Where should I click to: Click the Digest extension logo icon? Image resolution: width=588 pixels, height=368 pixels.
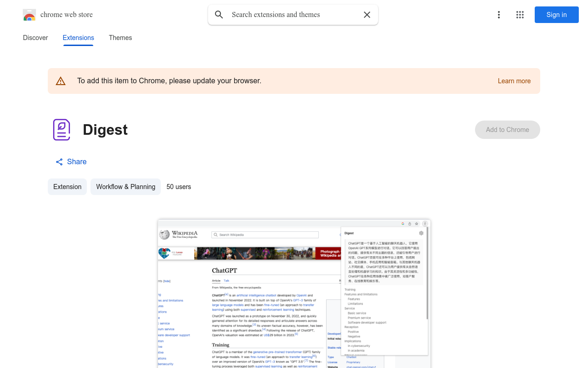[61, 130]
